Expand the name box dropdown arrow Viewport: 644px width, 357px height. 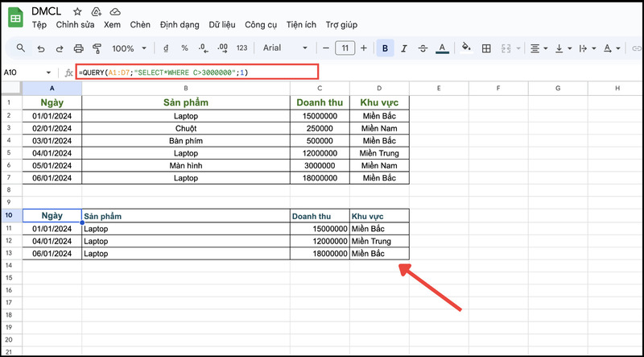click(48, 73)
